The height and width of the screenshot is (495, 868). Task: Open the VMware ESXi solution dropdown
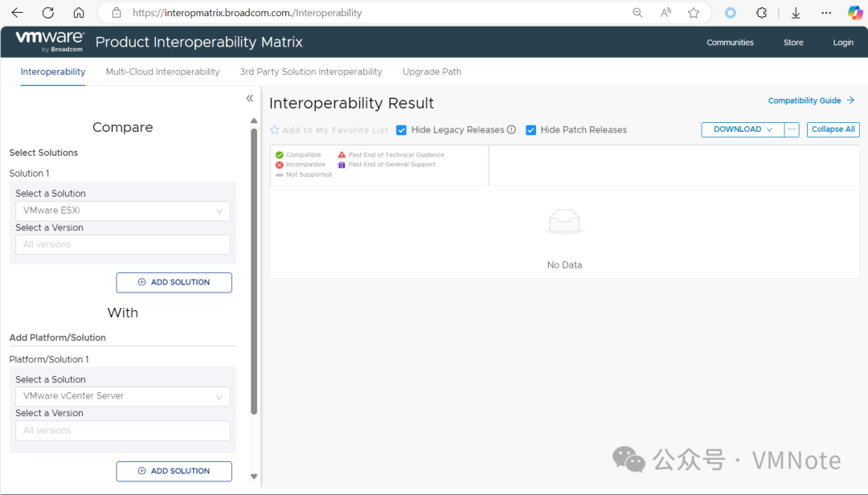click(123, 211)
